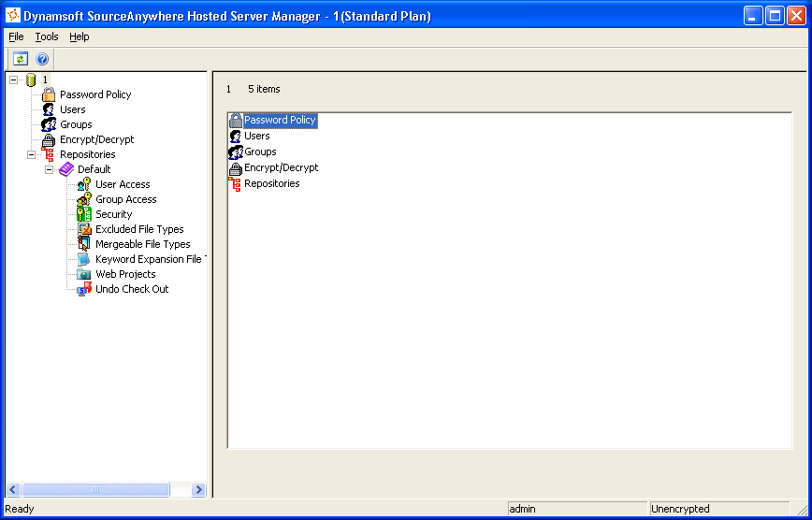The height and width of the screenshot is (520, 812).
Task: Select the Default repository book icon
Action: [66, 169]
